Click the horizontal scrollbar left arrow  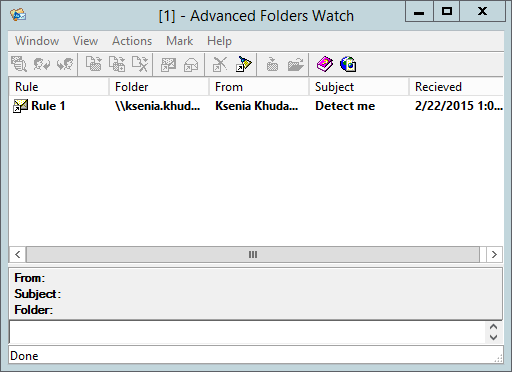coord(18,255)
